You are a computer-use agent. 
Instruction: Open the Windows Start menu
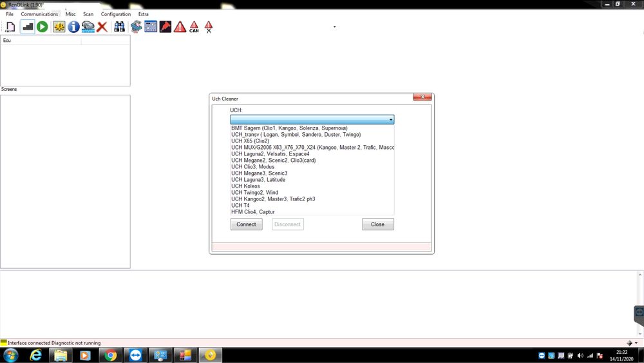[11, 355]
